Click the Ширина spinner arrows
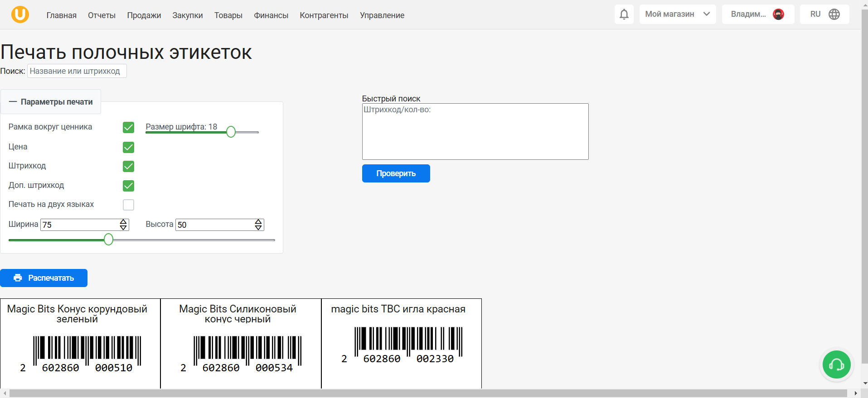The width and height of the screenshot is (868, 398). click(123, 225)
